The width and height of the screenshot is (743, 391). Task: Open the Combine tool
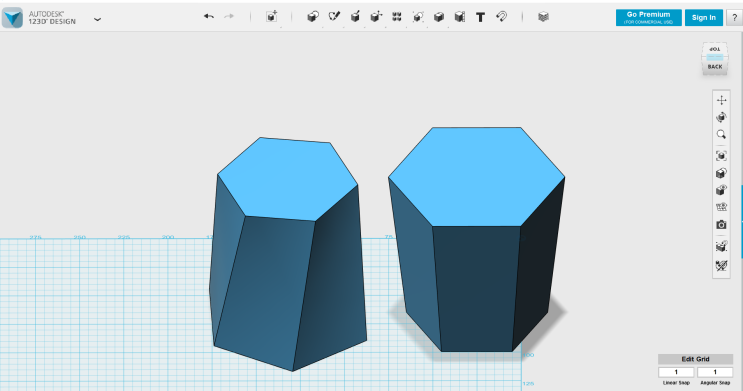pos(439,17)
